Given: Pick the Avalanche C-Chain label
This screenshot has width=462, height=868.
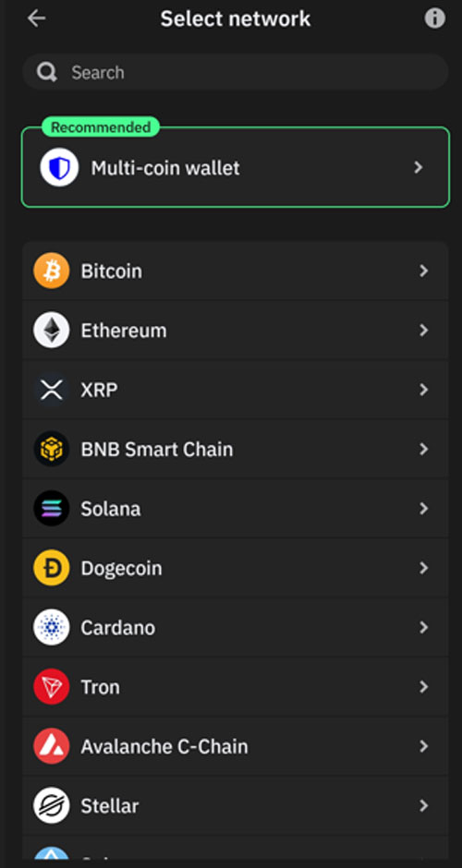Looking at the screenshot, I should (x=164, y=747).
